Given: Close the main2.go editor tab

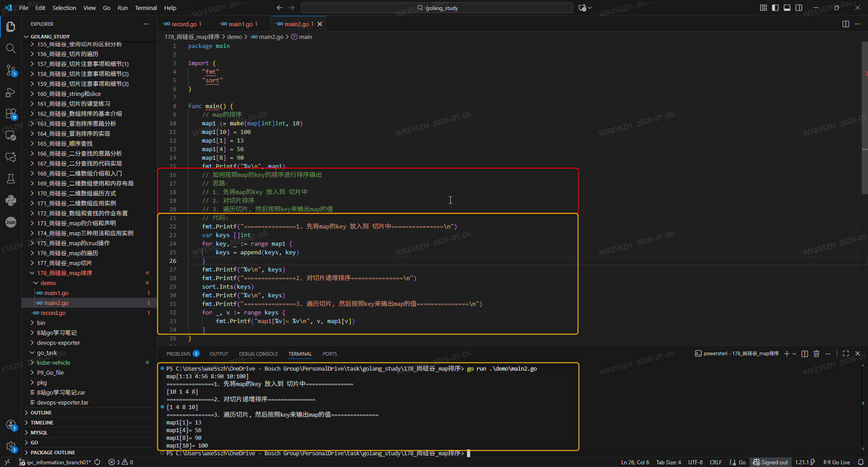Looking at the screenshot, I should [x=320, y=24].
